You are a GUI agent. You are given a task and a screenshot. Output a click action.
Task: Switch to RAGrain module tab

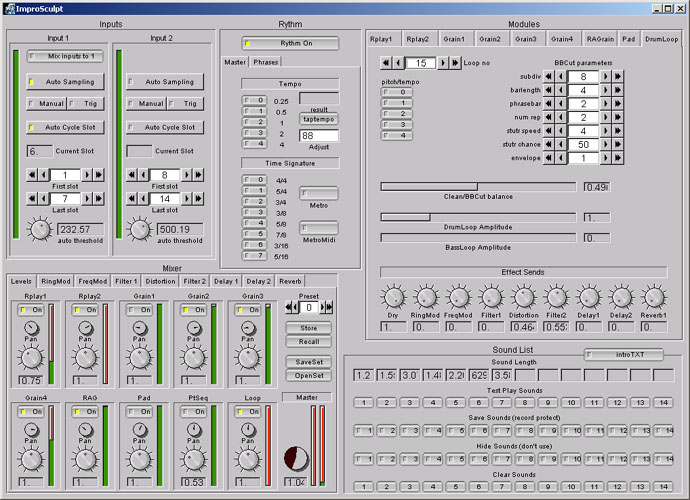(600, 39)
